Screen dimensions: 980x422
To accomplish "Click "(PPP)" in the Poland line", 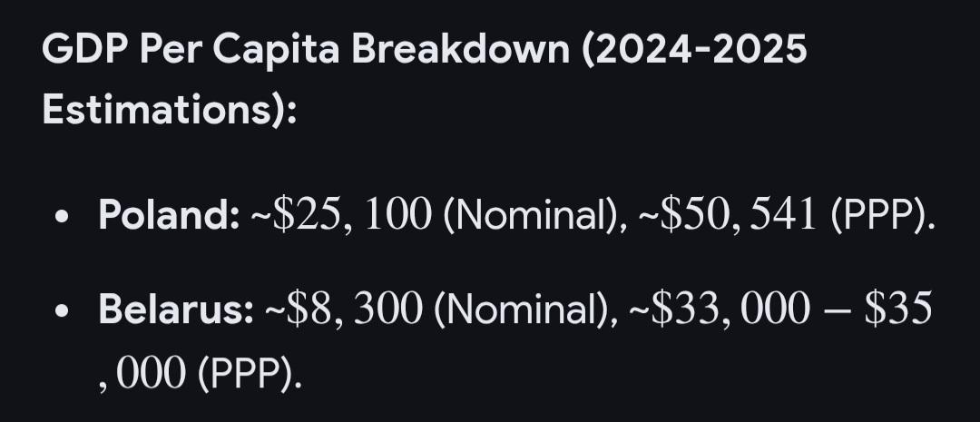I will click(877, 218).
